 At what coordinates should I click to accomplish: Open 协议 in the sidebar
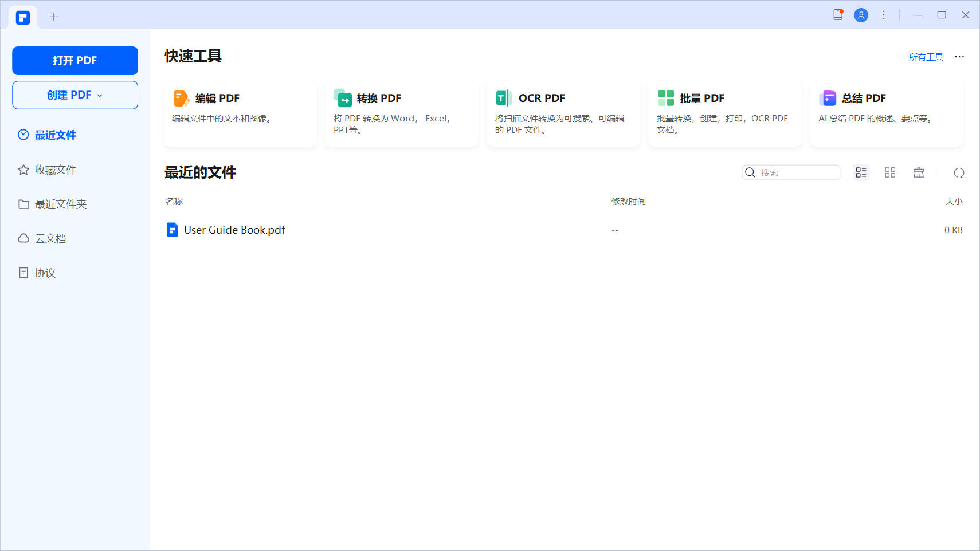(x=37, y=273)
